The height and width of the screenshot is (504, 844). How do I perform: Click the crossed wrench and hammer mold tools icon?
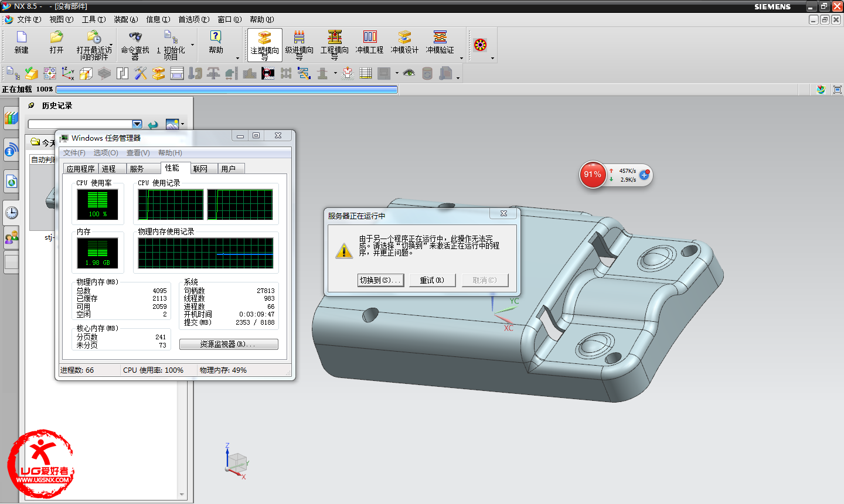pos(141,73)
